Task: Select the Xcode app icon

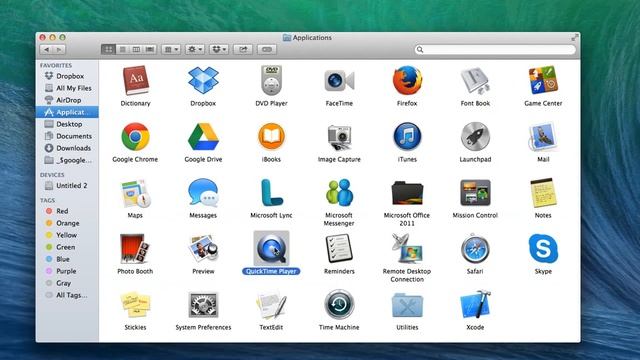Action: [x=475, y=304]
